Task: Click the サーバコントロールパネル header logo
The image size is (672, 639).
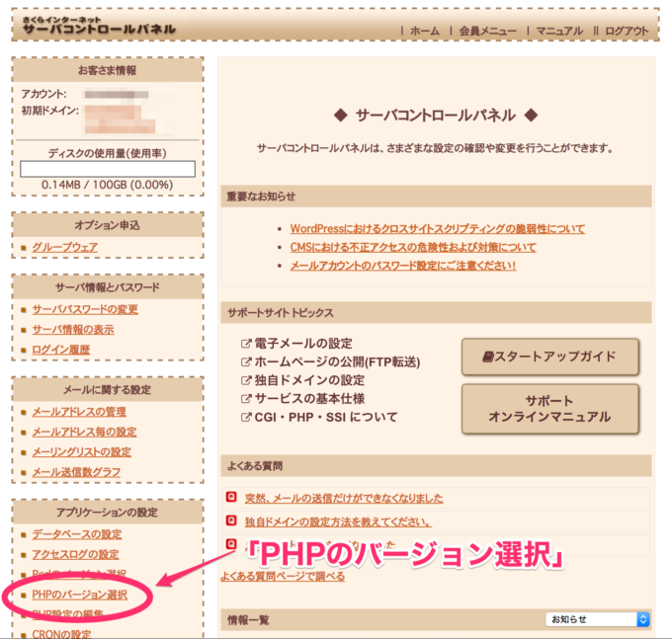Action: point(99,26)
